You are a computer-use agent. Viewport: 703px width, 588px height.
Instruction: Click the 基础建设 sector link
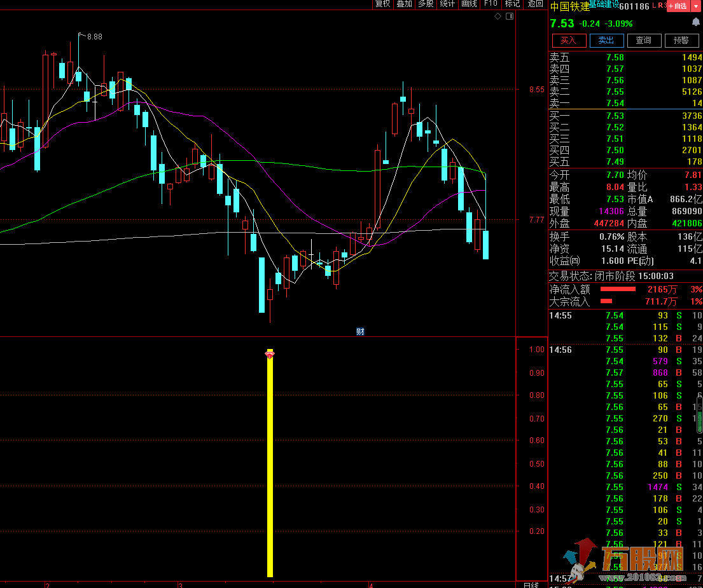604,4
